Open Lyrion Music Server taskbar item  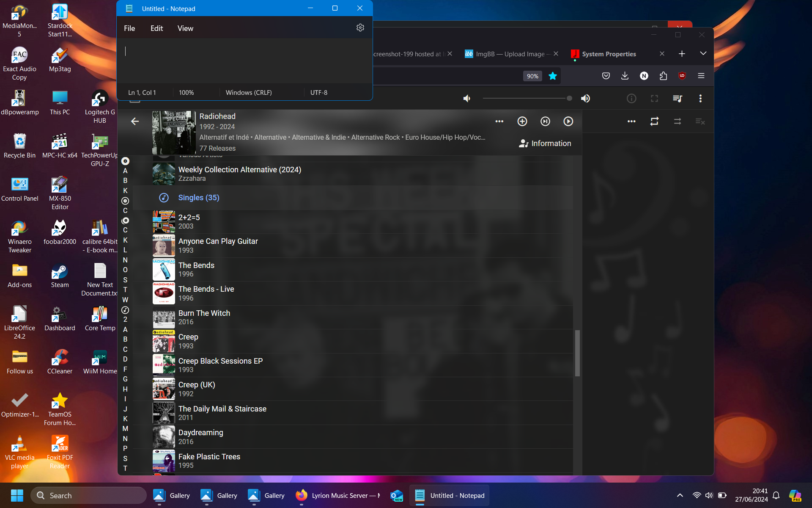pos(338,495)
